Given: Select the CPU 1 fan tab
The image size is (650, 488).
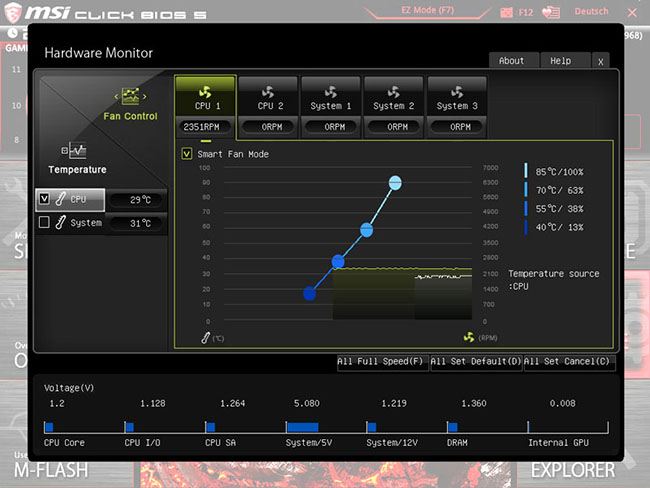Looking at the screenshot, I should pyautogui.click(x=206, y=96).
